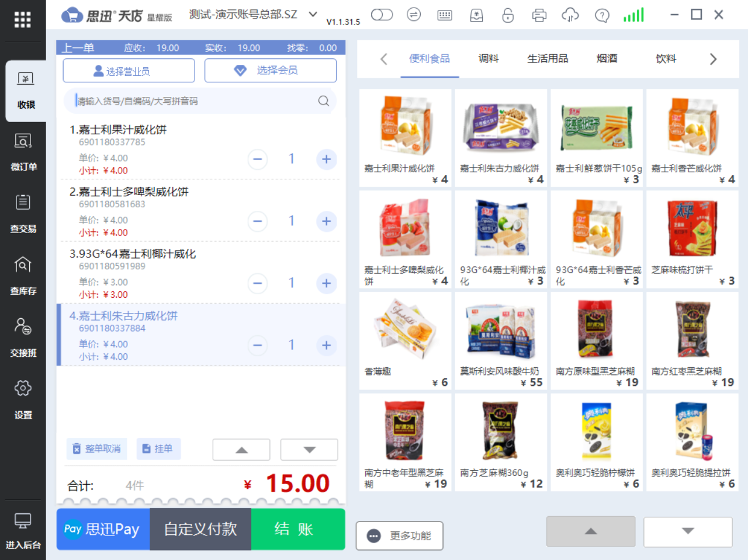This screenshot has height=560, width=748.
Task: Page product grid down with arrow
Action: (688, 531)
